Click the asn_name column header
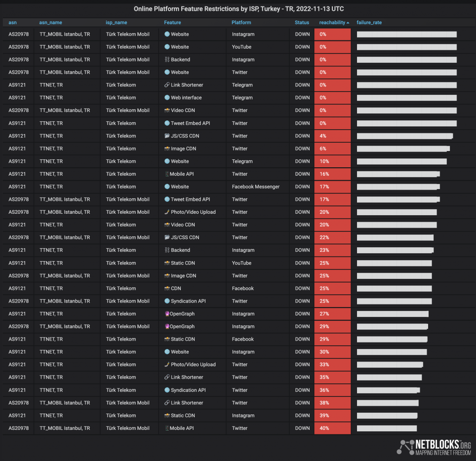Screen dimensions: 476x461 [50, 22]
